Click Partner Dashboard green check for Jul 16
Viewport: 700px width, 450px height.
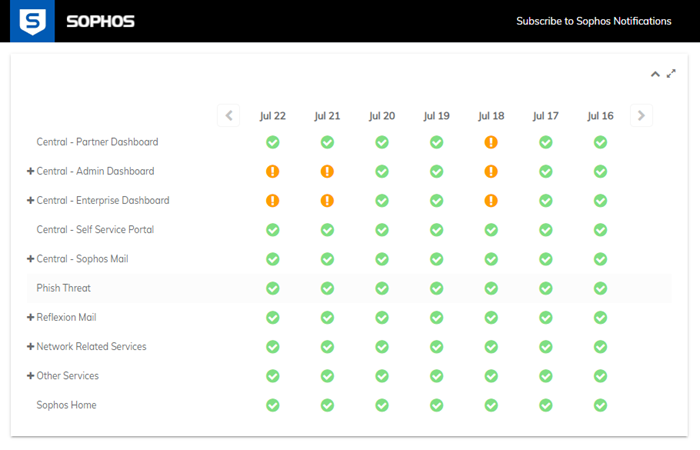click(x=600, y=142)
